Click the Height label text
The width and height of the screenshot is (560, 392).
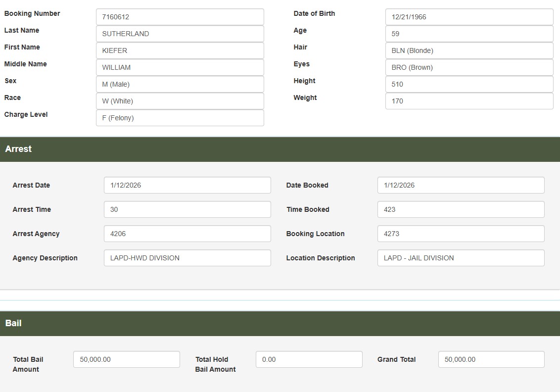[304, 81]
